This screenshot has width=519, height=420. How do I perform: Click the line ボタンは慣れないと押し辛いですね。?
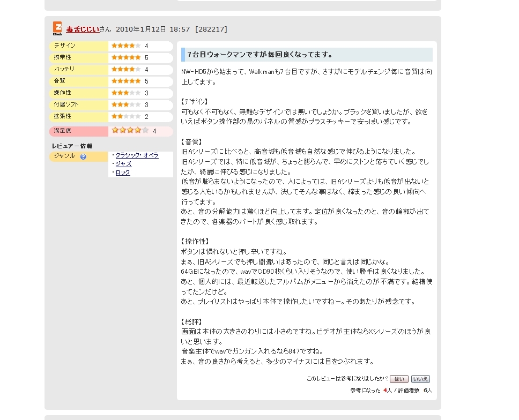pos(234,252)
